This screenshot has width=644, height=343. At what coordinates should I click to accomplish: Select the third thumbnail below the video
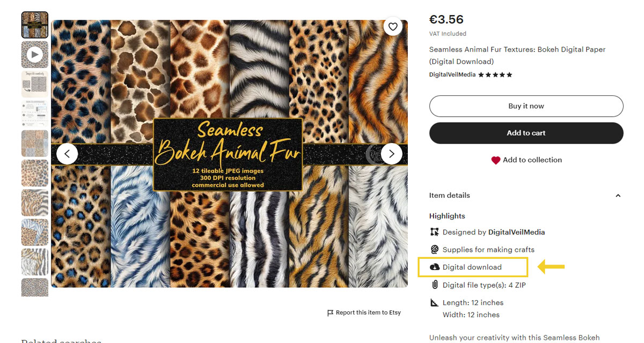coord(35,144)
